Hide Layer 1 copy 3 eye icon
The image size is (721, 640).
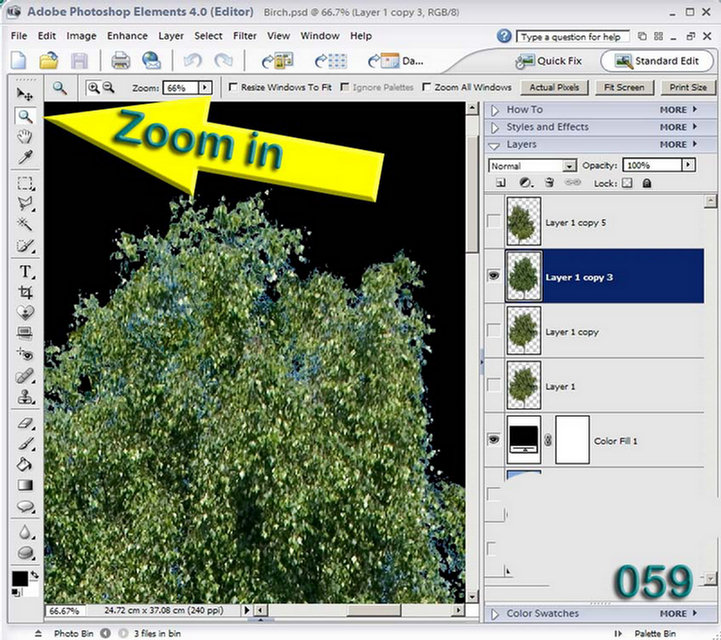[494, 275]
